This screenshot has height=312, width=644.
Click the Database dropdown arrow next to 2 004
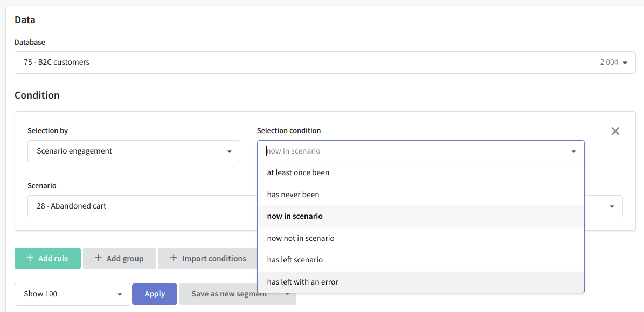[625, 63]
